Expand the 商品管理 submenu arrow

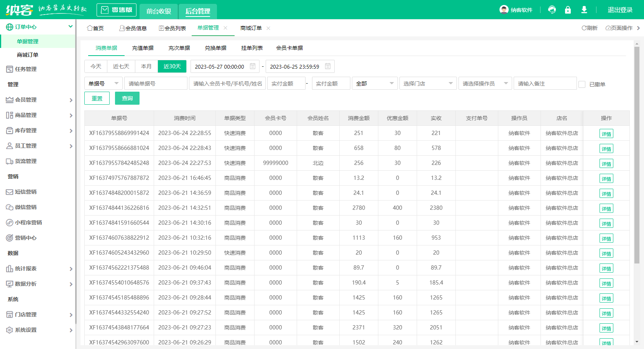point(71,115)
